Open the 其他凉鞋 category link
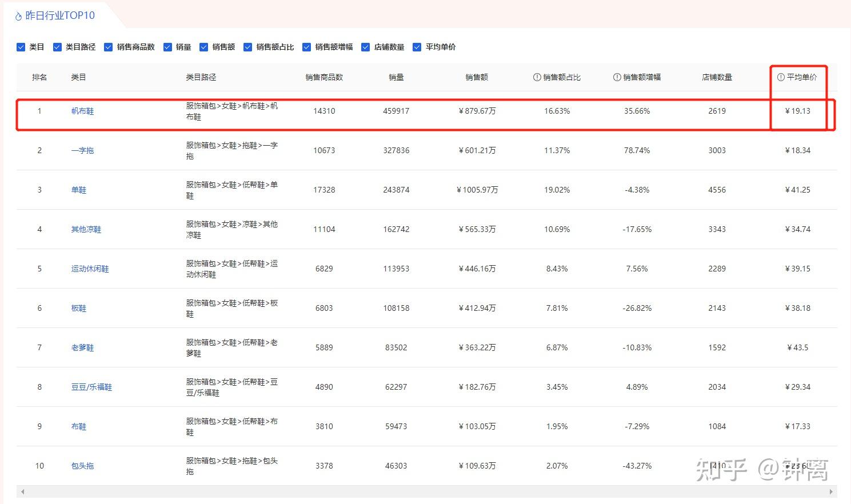 coord(86,230)
